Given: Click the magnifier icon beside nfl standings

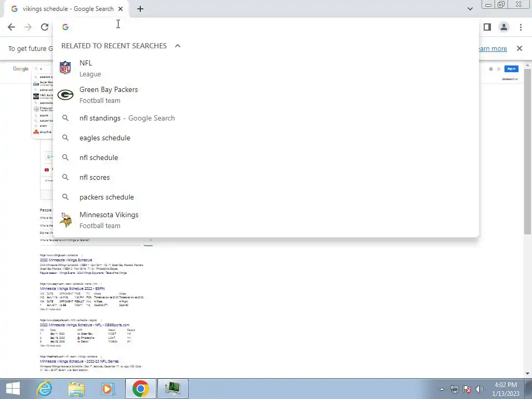Looking at the screenshot, I should click(x=65, y=118).
